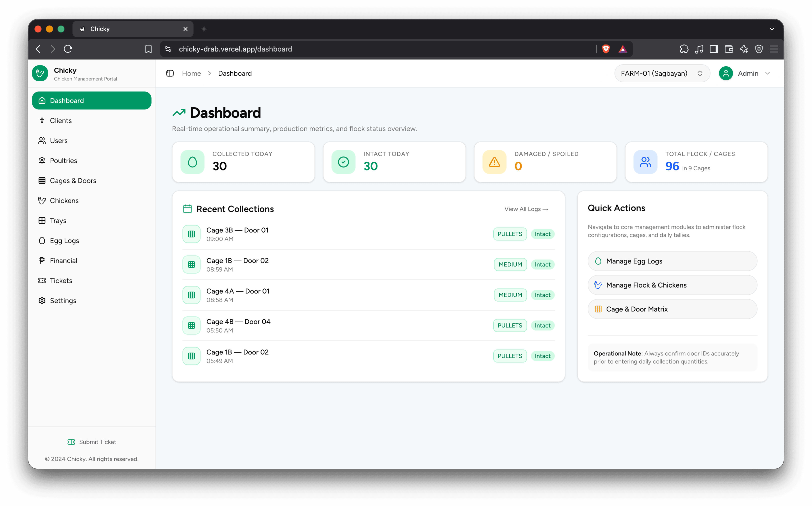Click the Admin avatar icon

pos(726,73)
